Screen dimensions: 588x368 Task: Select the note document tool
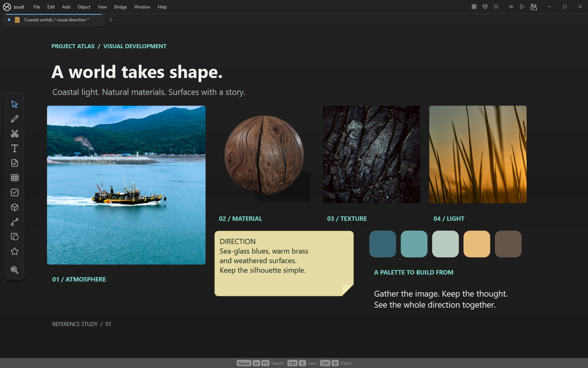point(15,163)
